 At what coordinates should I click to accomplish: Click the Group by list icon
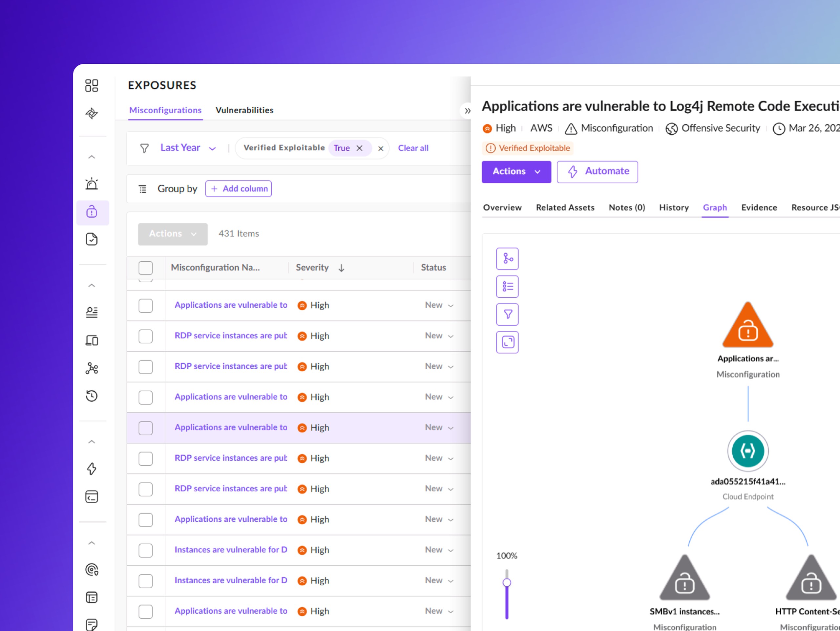point(143,189)
